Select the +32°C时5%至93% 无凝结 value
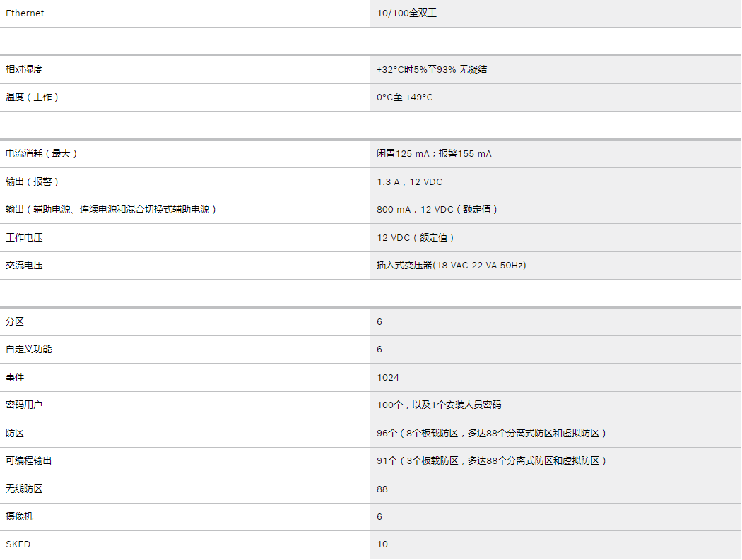The image size is (742, 560). [431, 69]
